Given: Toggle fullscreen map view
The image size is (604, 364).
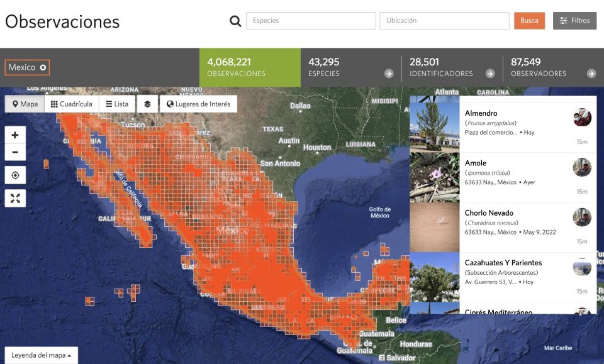Looking at the screenshot, I should click(15, 198).
